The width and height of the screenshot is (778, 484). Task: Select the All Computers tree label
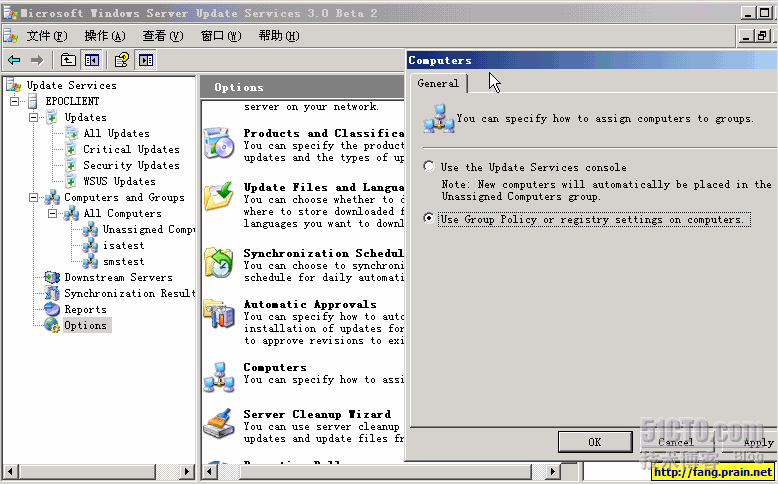[122, 213]
